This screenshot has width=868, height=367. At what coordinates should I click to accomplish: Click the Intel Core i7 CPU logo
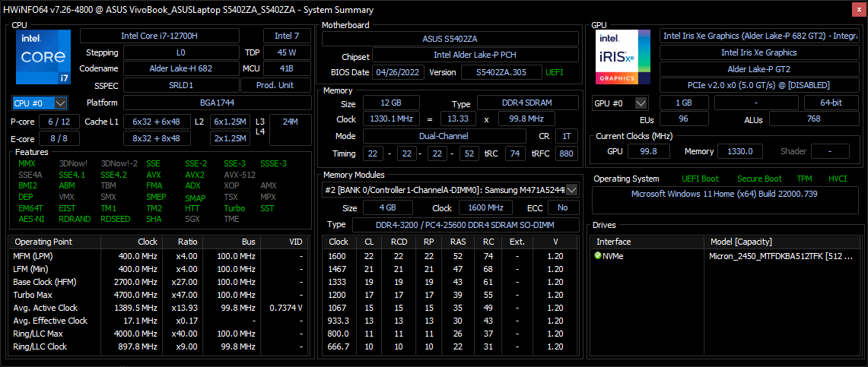(43, 58)
